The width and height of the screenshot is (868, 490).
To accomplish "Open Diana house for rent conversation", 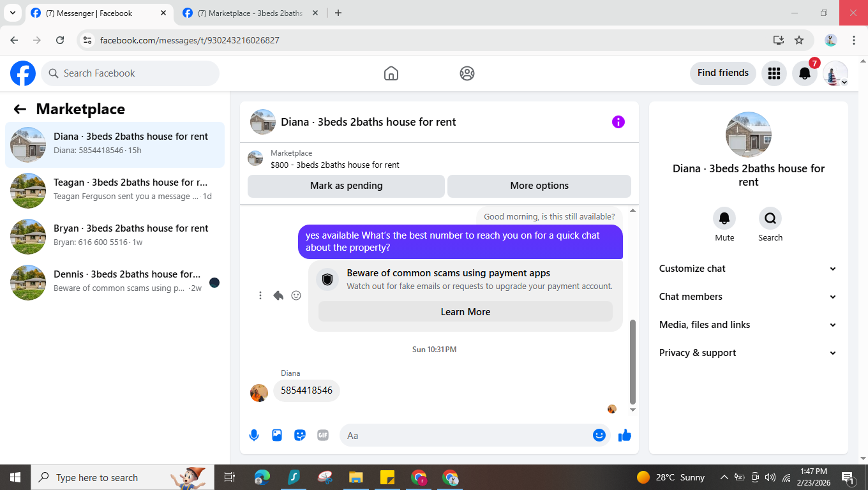I will click(115, 144).
